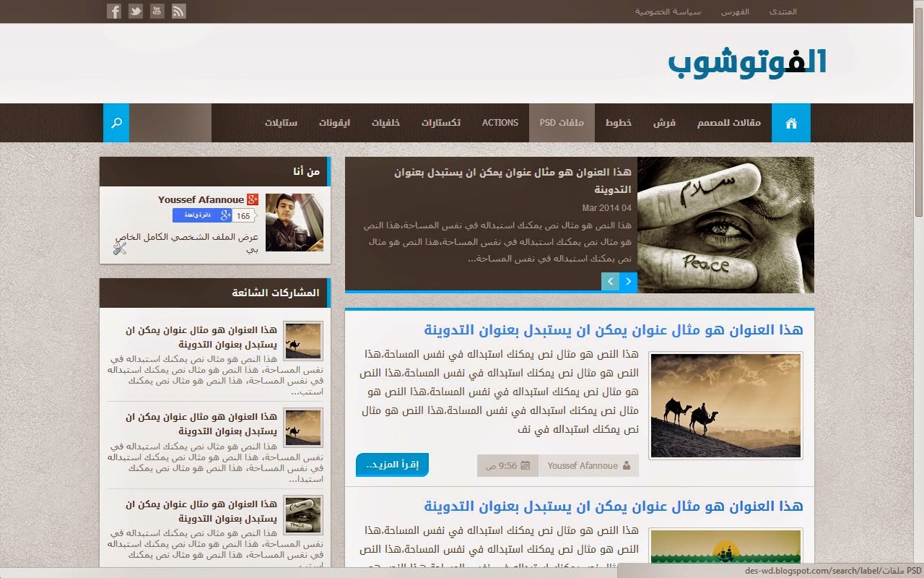Open second post title in main column
The height and width of the screenshot is (578, 924).
[614, 506]
